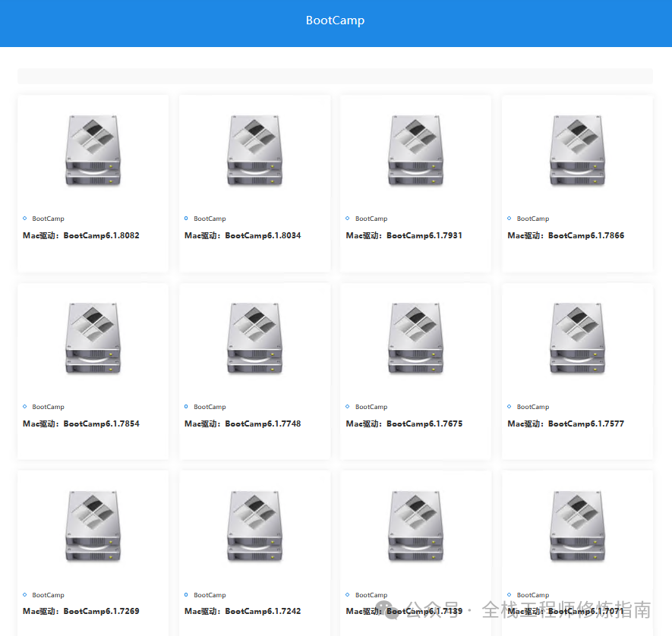672x636 pixels.
Task: Click the Mac驱动：BootCamp6.1.7748 title
Action: pyautogui.click(x=241, y=423)
